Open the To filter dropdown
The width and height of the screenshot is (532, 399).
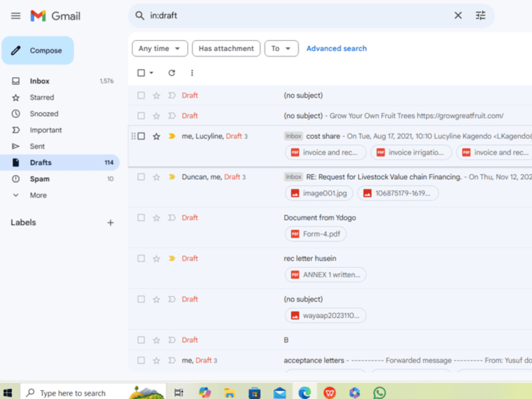pos(281,48)
